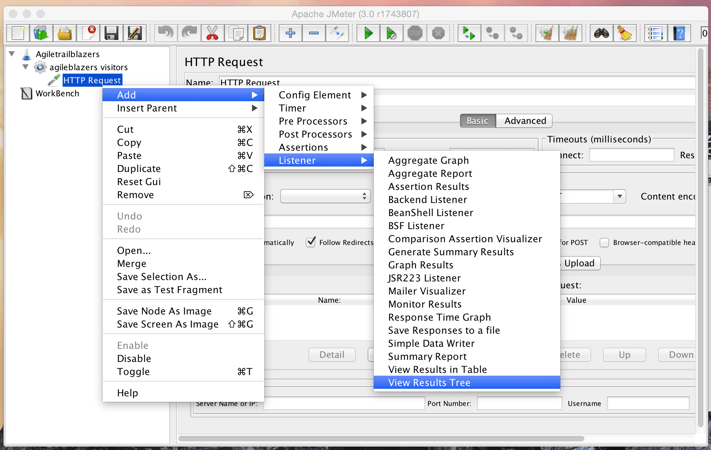
Task: Click the Redo arrow toolbar icon
Action: point(189,33)
